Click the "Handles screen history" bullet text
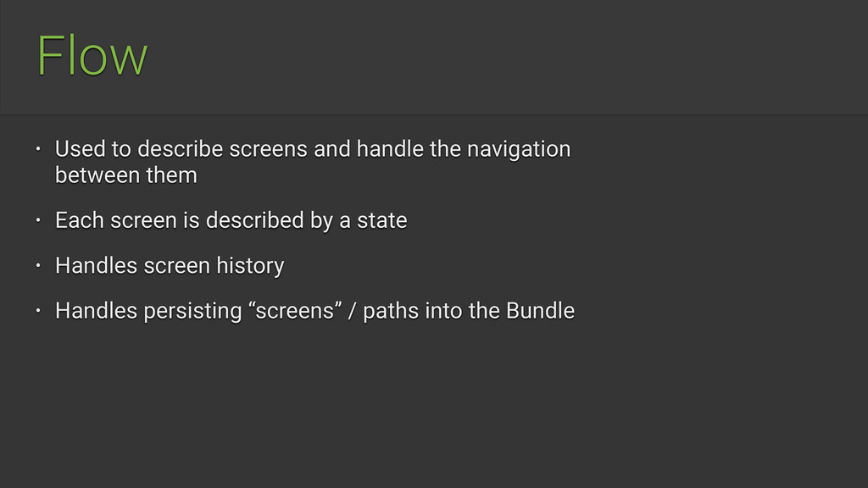 pyautogui.click(x=170, y=265)
